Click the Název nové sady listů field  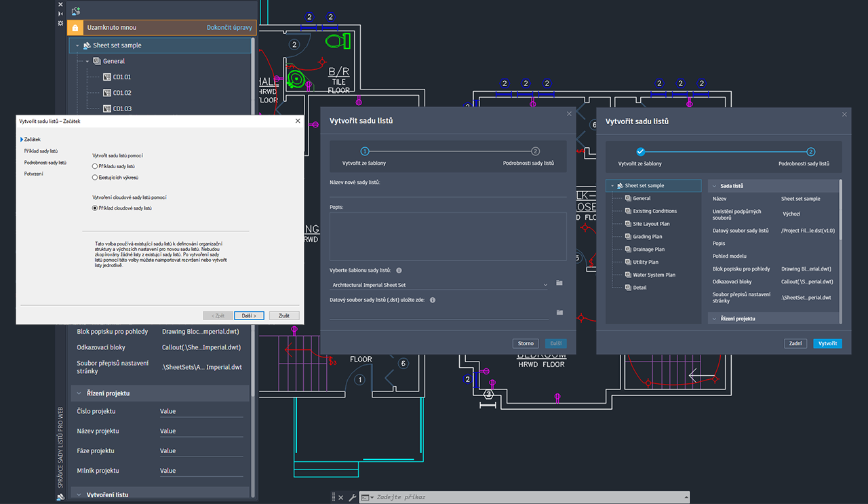pyautogui.click(x=448, y=192)
